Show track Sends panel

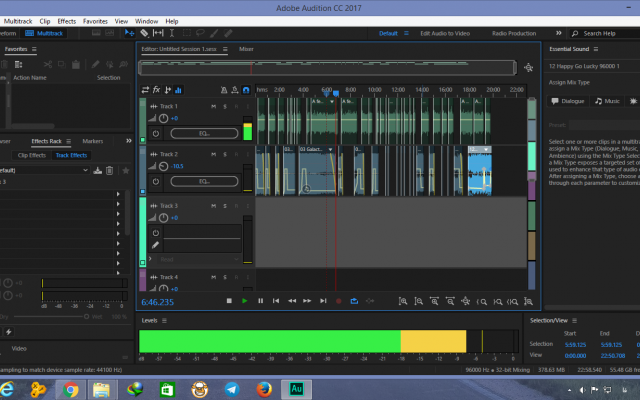click(167, 90)
